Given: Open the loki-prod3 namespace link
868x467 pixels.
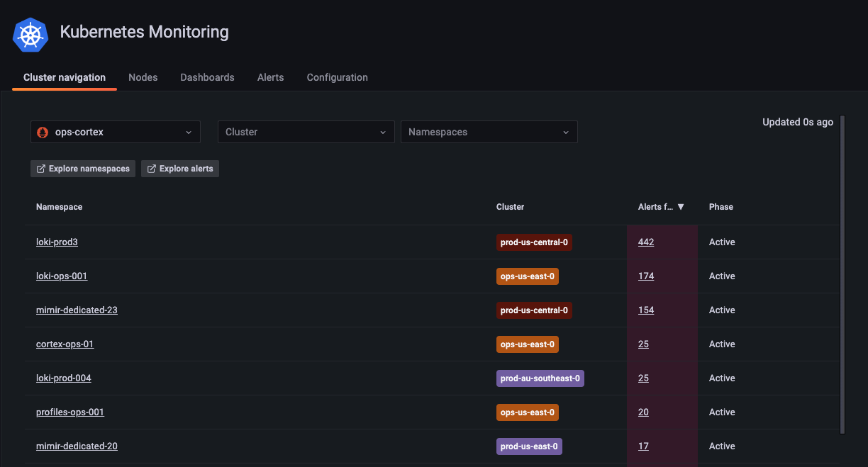Looking at the screenshot, I should pos(57,242).
